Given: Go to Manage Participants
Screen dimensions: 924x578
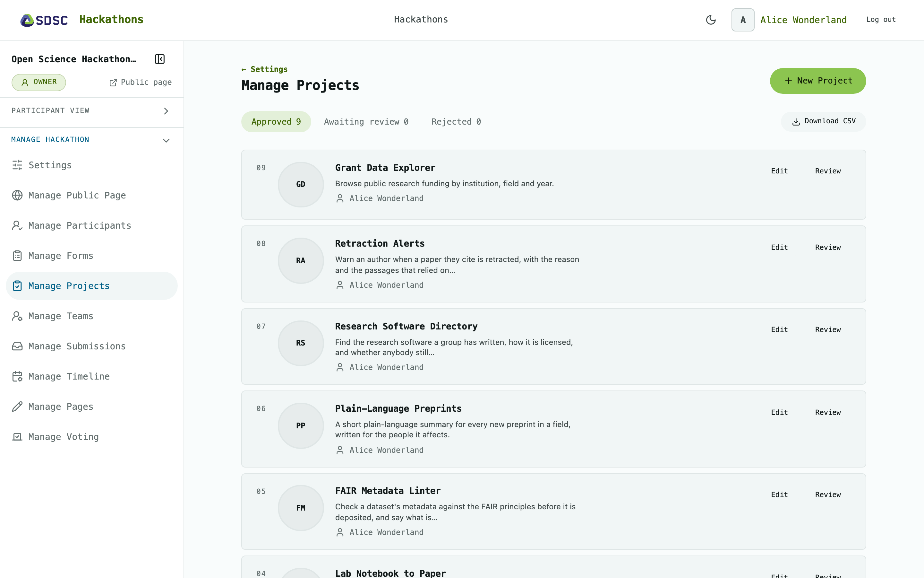Looking at the screenshot, I should coord(92,225).
